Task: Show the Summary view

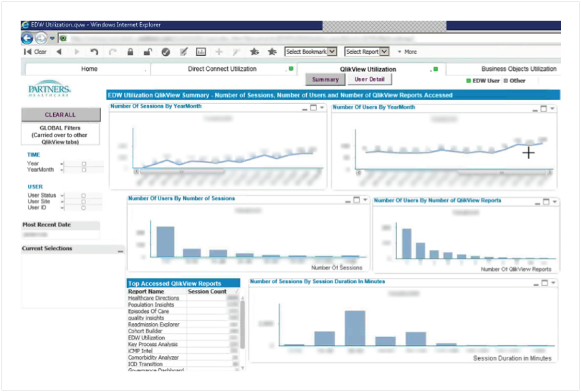Action: [x=325, y=80]
